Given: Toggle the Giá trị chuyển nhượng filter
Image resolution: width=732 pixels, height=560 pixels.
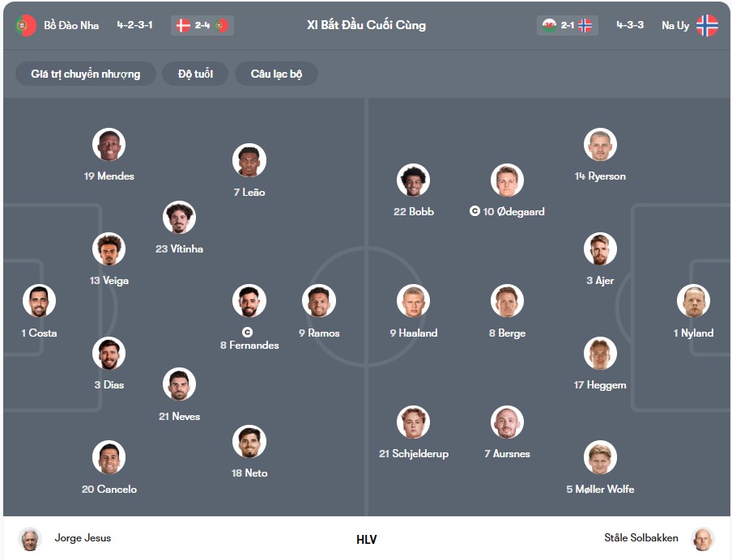Looking at the screenshot, I should [x=86, y=74].
